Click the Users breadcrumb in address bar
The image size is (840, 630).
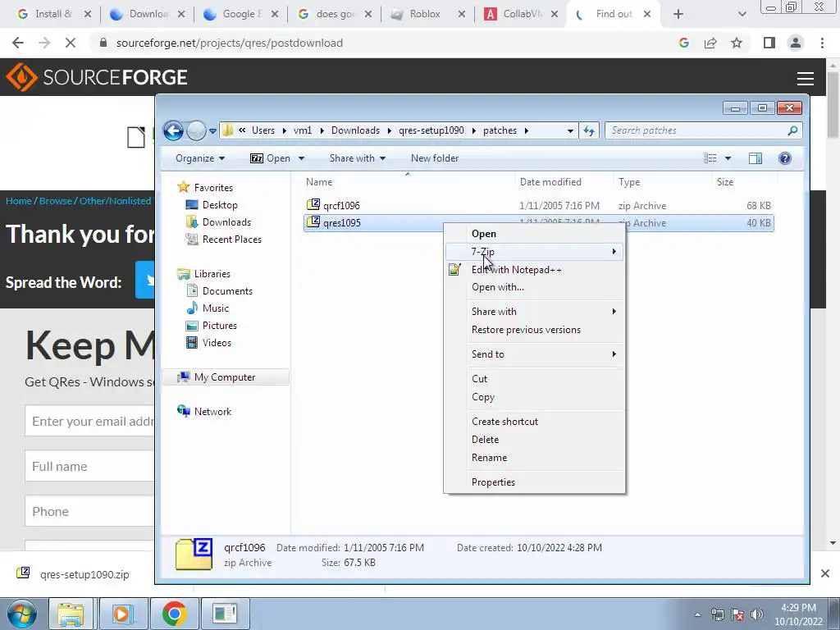pos(263,130)
